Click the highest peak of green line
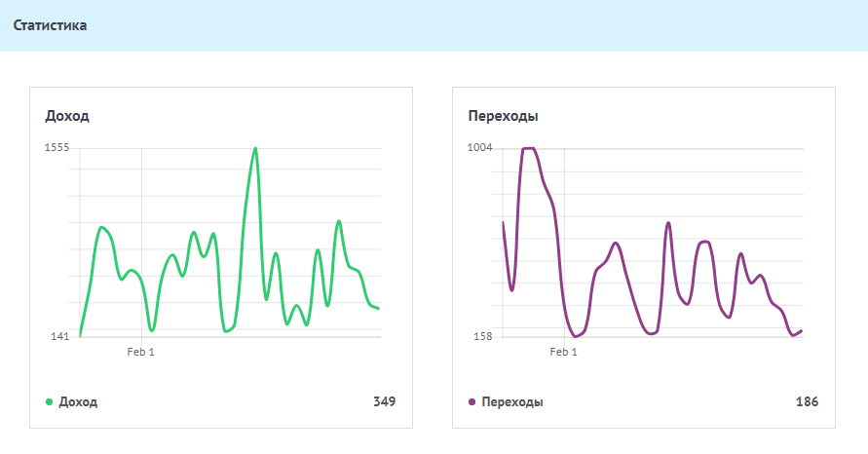This screenshot has height=454, width=868. [x=255, y=149]
